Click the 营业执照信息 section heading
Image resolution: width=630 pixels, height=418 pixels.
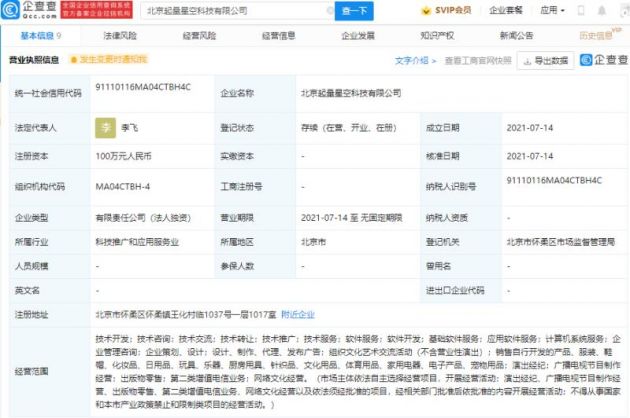pos(34,60)
